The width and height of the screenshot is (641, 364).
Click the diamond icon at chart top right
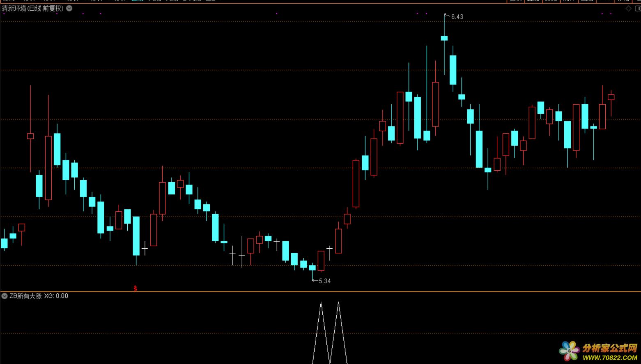click(x=629, y=9)
